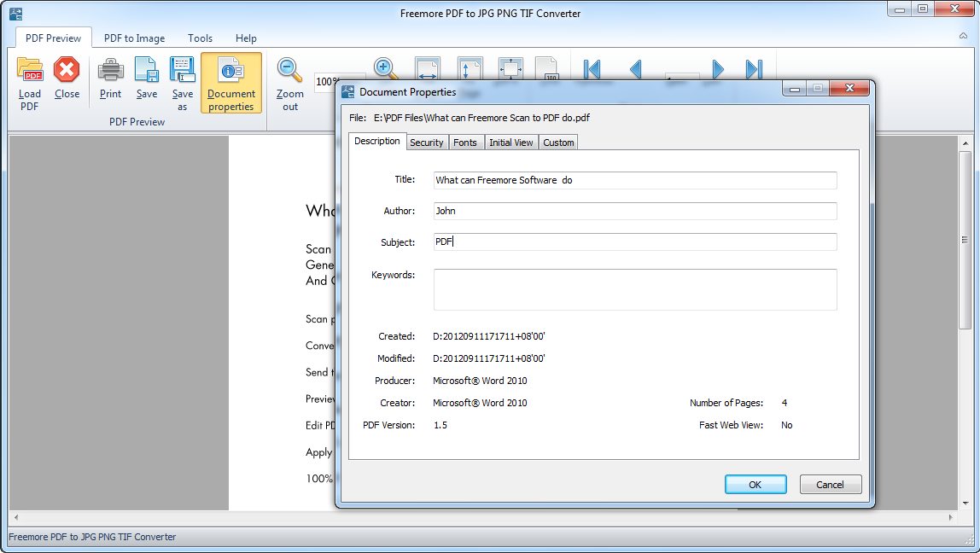The image size is (980, 553).
Task: Select the Description tab in the dialog
Action: 376,141
